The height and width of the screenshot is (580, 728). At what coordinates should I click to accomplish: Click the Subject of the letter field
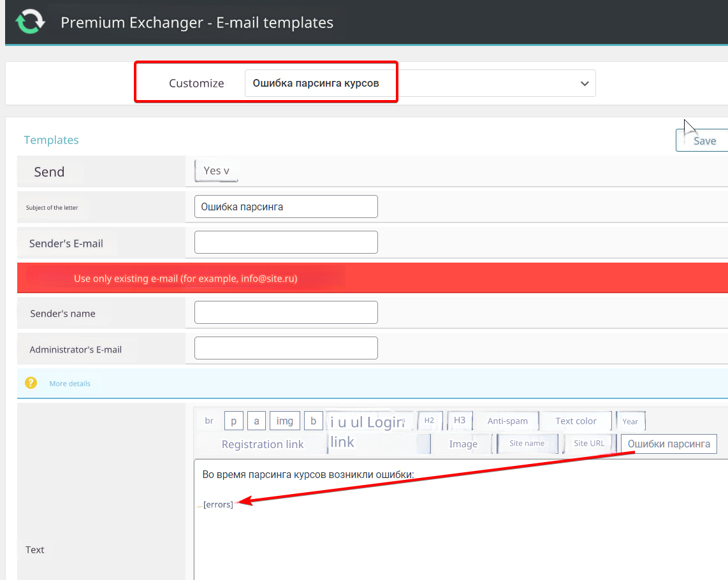(x=286, y=207)
